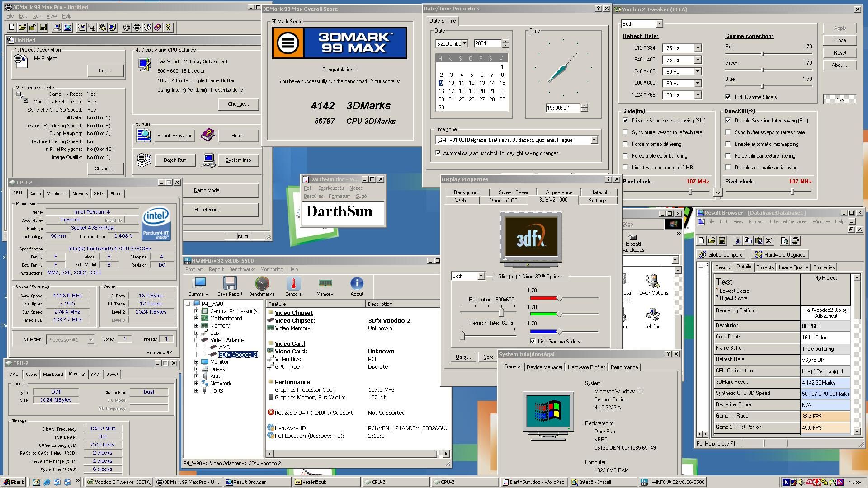Screen dimensions: 868x488
Task: Click Save icon in Result Browser toolbar
Action: (722, 241)
